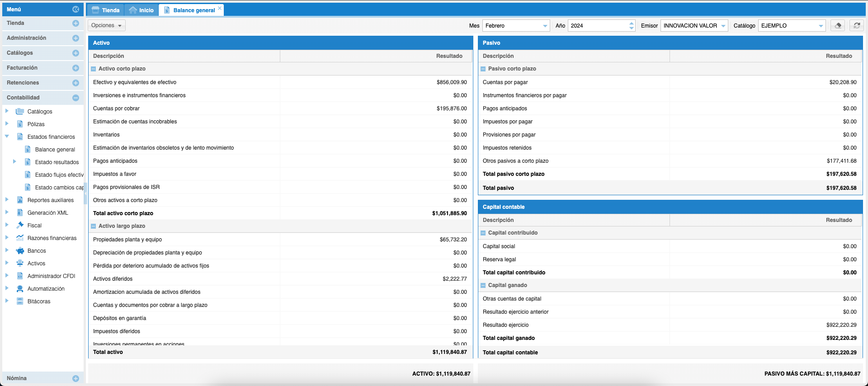
Task: Click the refresh report icon
Action: 857,26
